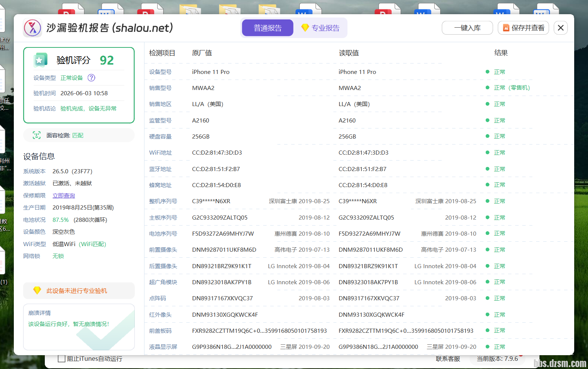Click the 无锁 network lock value
The image size is (588, 369).
tap(58, 256)
